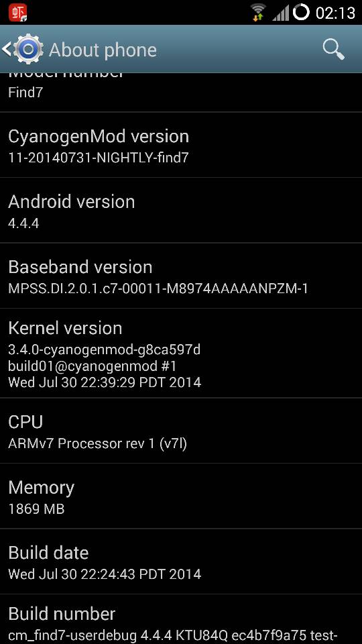Tap the Memory 1869 MB entry
The height and width of the screenshot is (644, 362).
pos(181,496)
